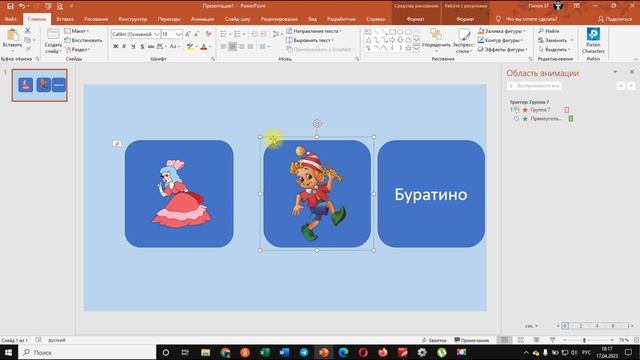Create a new slide (Создать слайд)
The width and height of the screenshot is (640, 360).
pyautogui.click(x=53, y=41)
